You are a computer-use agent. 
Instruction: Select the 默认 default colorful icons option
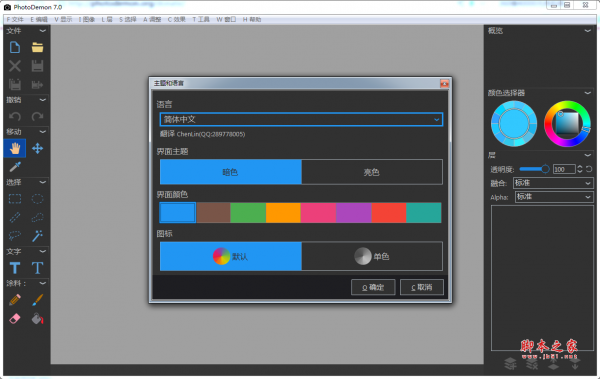click(231, 256)
